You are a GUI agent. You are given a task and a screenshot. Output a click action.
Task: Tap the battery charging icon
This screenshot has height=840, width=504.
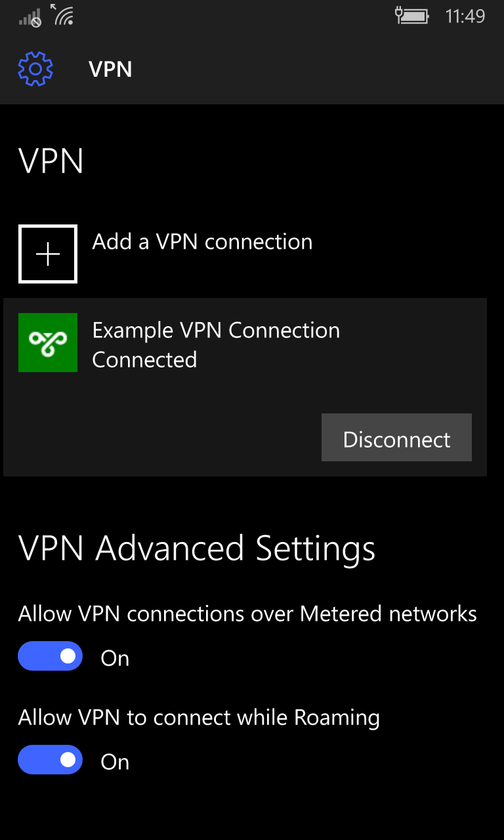(x=412, y=16)
